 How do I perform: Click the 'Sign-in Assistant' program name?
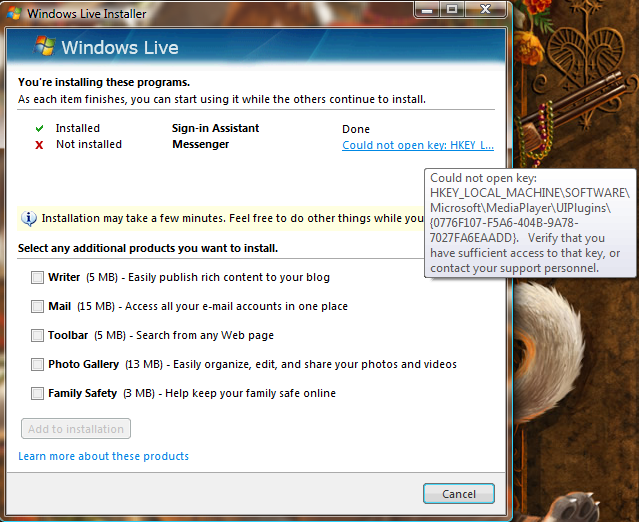click(215, 128)
